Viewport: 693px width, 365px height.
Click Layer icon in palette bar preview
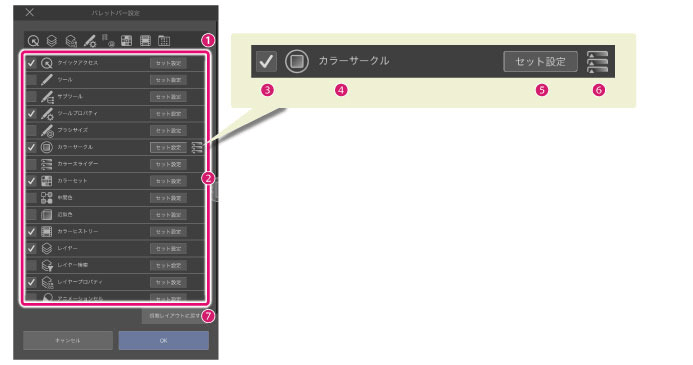(52, 41)
